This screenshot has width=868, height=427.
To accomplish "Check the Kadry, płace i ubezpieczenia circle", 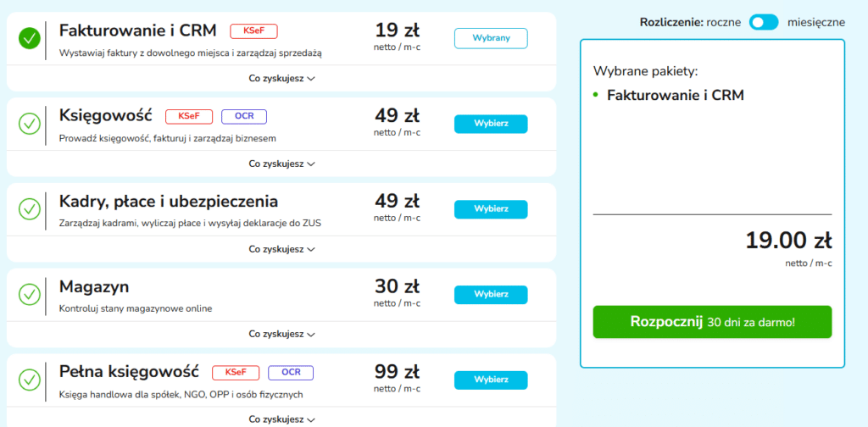I will [30, 208].
